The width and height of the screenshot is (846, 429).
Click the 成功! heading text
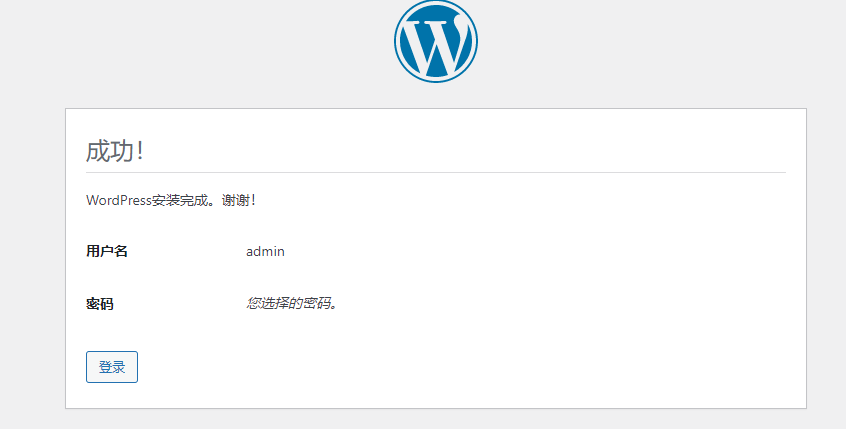click(115, 151)
